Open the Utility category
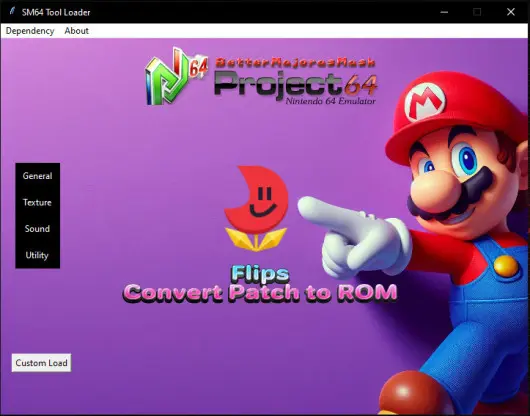The width and height of the screenshot is (530, 416). click(x=37, y=255)
